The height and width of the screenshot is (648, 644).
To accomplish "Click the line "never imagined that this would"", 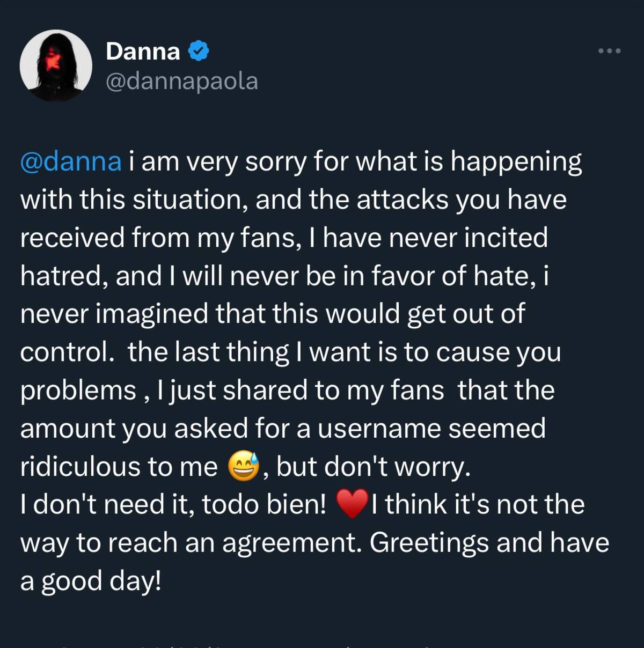I will click(272, 314).
